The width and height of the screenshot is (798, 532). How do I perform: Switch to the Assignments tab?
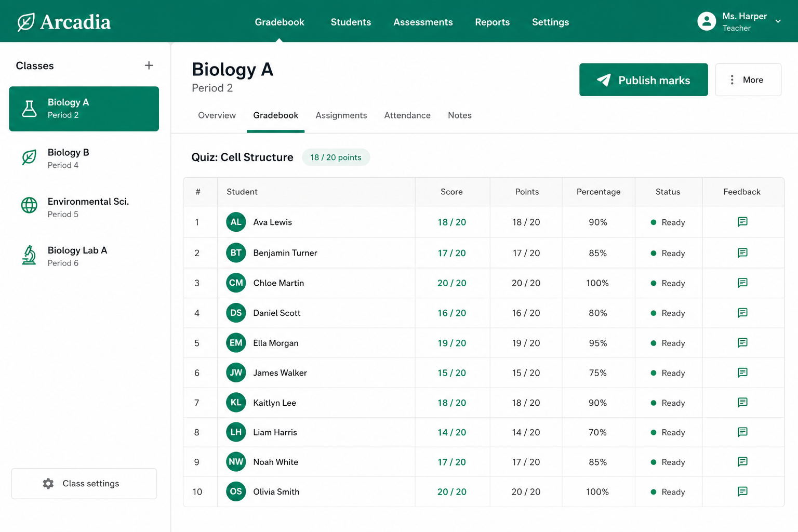[x=341, y=115]
